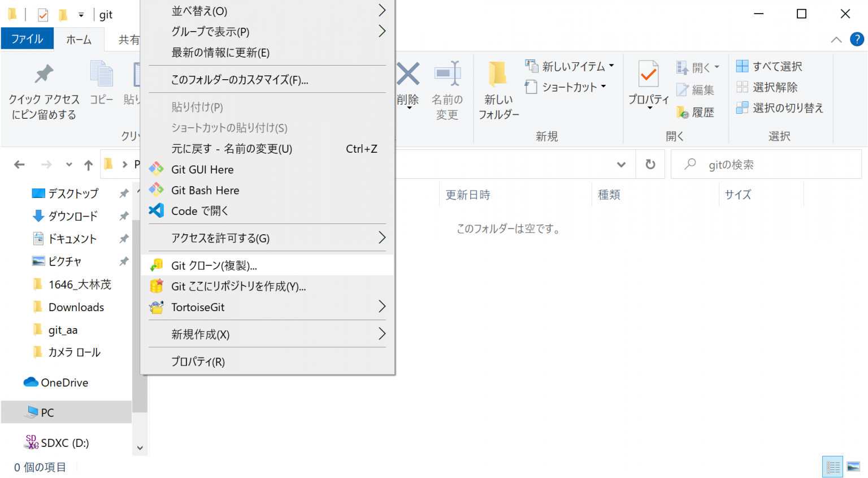Open the address bar history dropdown arrow
The width and height of the screenshot is (868, 478).
[x=621, y=165]
